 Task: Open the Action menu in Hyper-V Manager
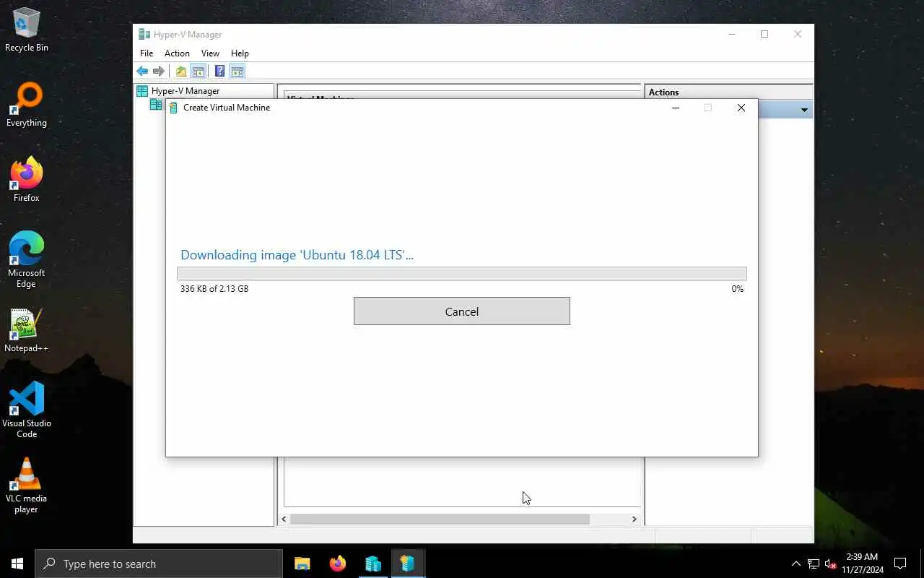pos(177,53)
